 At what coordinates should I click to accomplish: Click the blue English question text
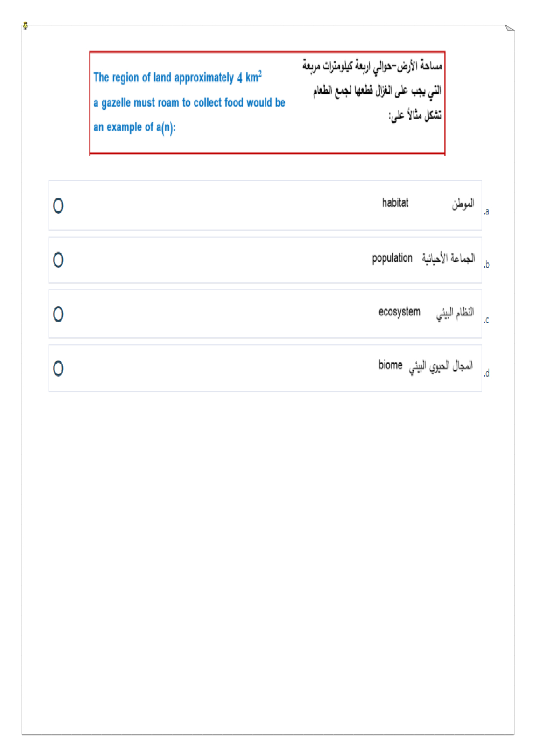189,102
